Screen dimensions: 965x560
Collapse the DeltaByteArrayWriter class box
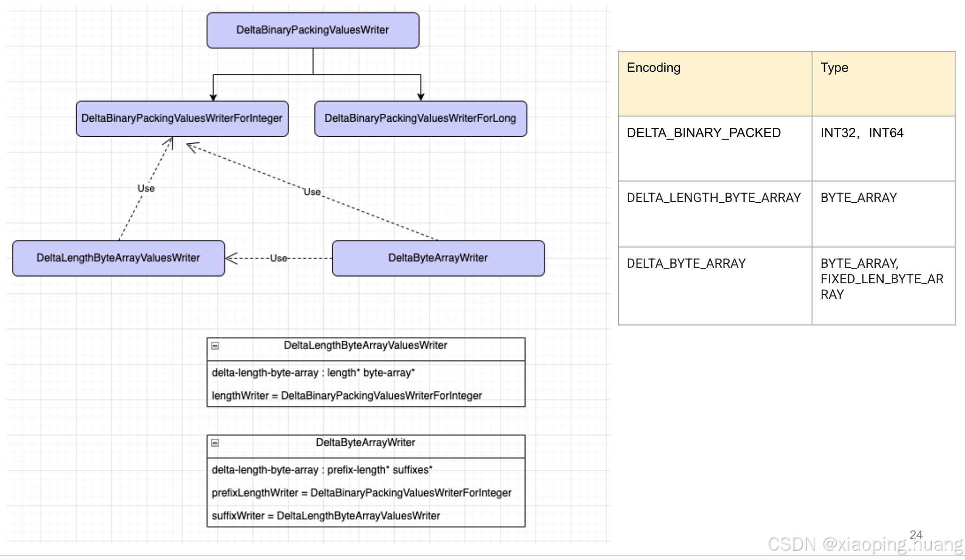point(215,443)
